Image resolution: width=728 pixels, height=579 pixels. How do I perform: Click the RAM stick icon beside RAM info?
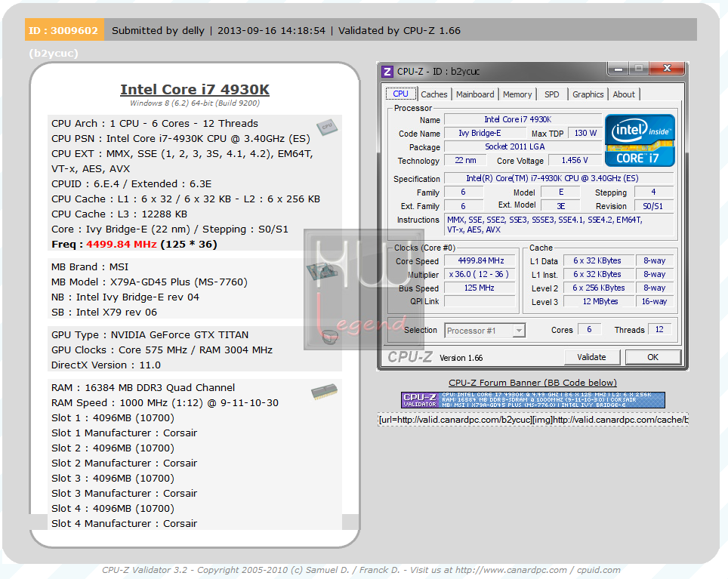click(324, 392)
